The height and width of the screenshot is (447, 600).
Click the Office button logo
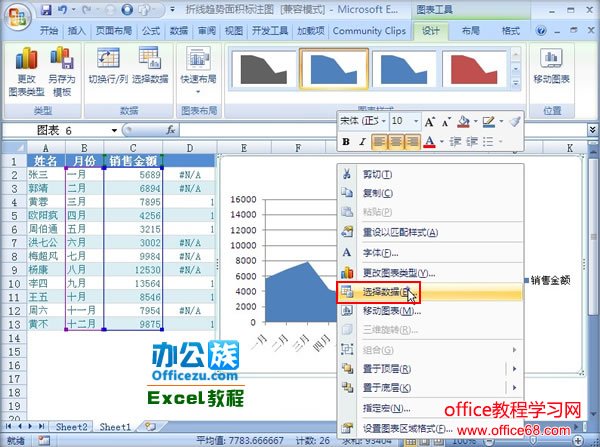pyautogui.click(x=17, y=17)
